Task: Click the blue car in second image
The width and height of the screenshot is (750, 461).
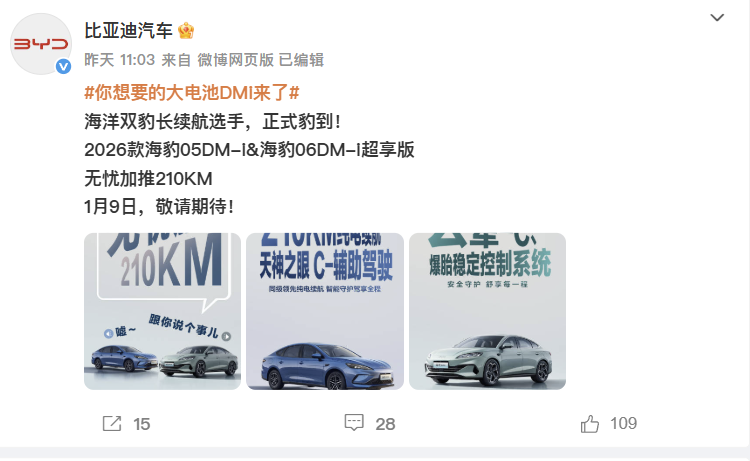Action: [x=327, y=367]
